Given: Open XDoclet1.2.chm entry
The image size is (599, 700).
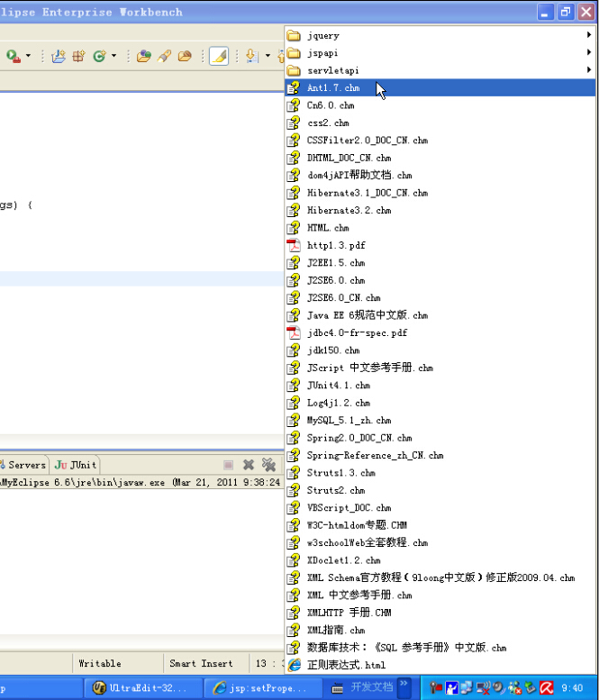Looking at the screenshot, I should point(440,560).
